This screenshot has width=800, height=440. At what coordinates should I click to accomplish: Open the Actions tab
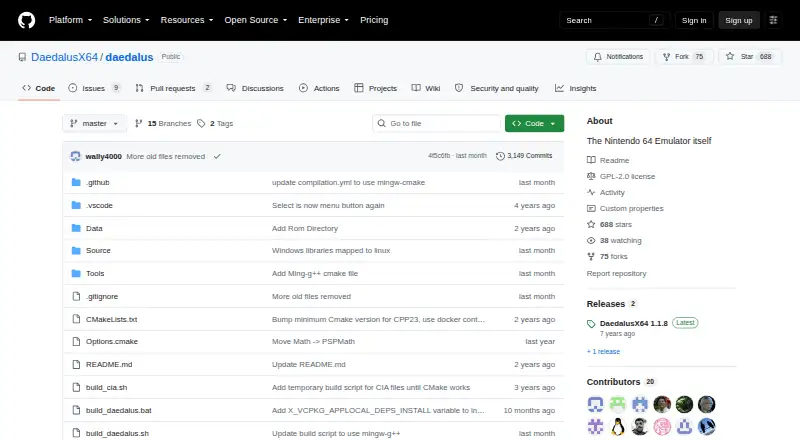[x=319, y=88]
